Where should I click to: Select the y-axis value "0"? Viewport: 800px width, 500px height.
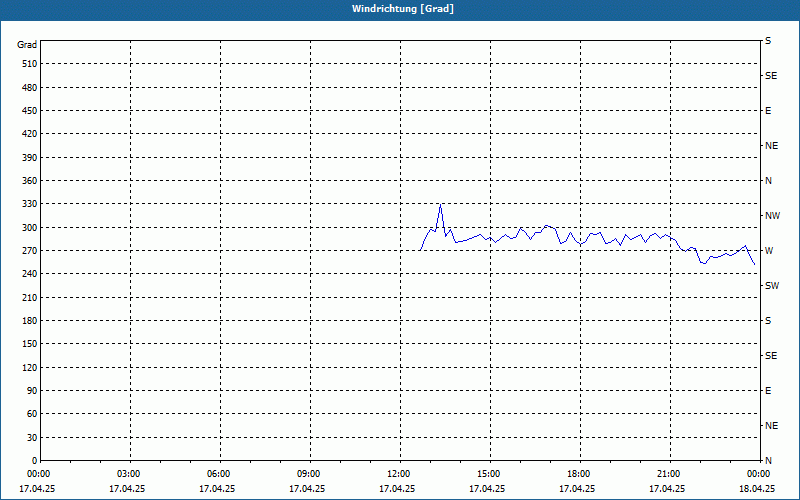(x=34, y=461)
